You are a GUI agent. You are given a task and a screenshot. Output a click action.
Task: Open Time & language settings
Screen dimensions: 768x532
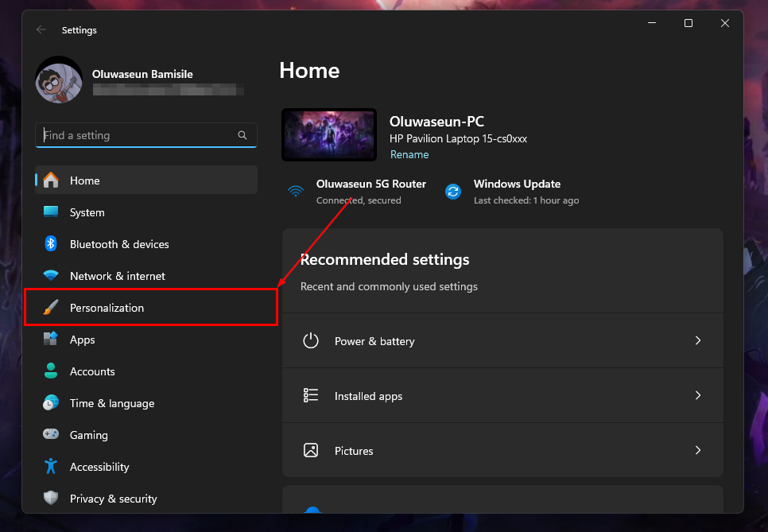pos(146,403)
